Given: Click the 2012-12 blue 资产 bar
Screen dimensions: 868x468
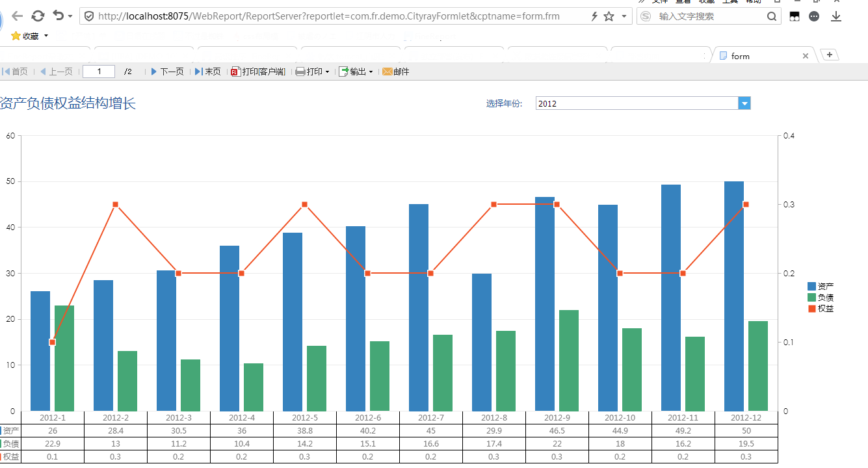Looking at the screenshot, I should [734, 296].
